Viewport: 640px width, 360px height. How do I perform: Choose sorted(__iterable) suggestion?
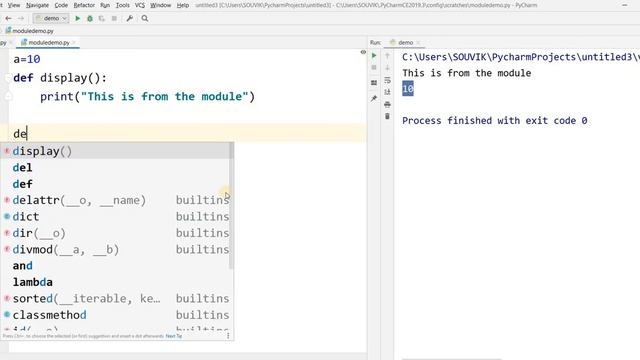[117, 298]
